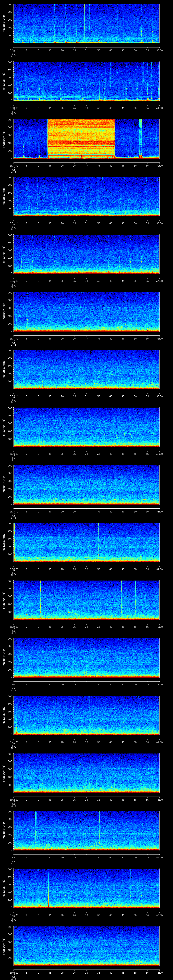Viewport: 173px width, 980px height.
Task: Open the spectrogram panel starting at 3:45:00
Action: tap(86, 946)
